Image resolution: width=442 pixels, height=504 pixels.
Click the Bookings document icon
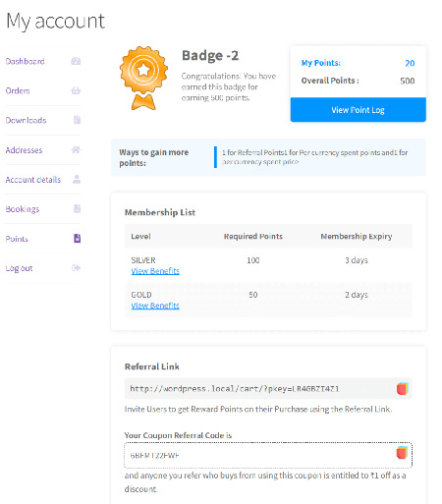(x=77, y=208)
